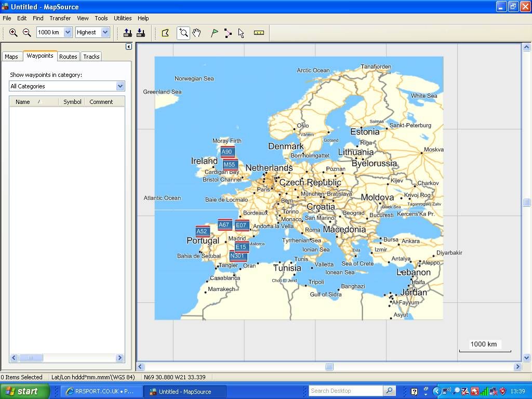This screenshot has height=399, width=532.
Task: Select the Map tool icon
Action: (165, 33)
